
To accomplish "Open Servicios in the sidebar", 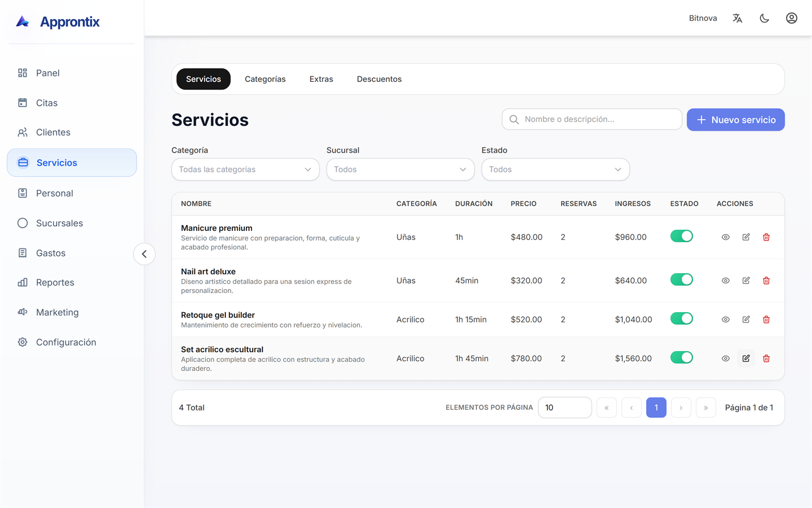I will click(72, 163).
